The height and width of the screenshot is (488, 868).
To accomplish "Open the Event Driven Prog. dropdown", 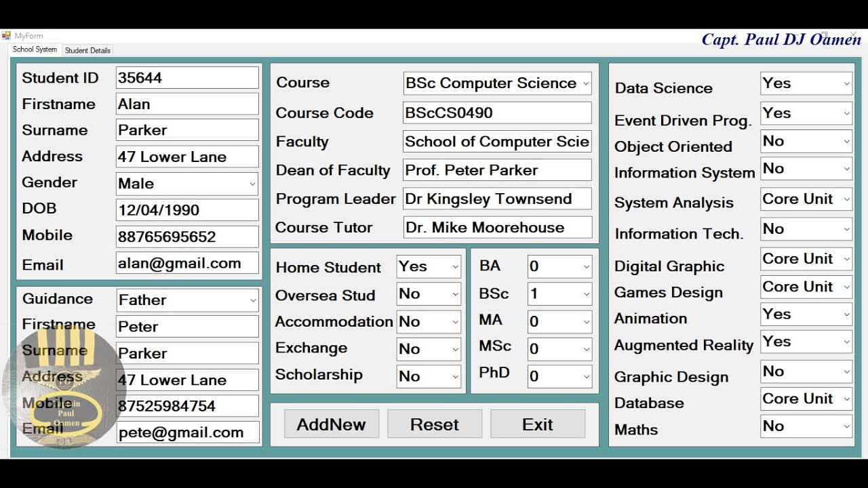I will point(806,113).
